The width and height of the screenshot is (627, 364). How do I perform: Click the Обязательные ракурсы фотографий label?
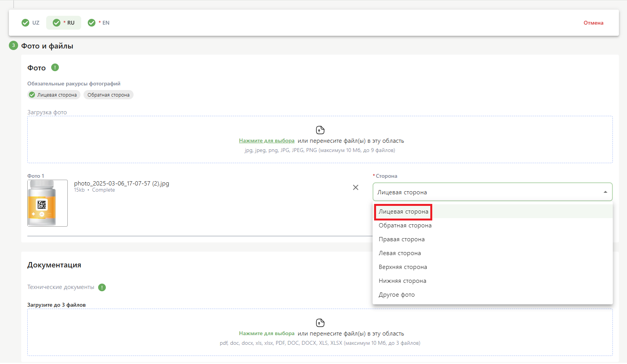pos(74,84)
